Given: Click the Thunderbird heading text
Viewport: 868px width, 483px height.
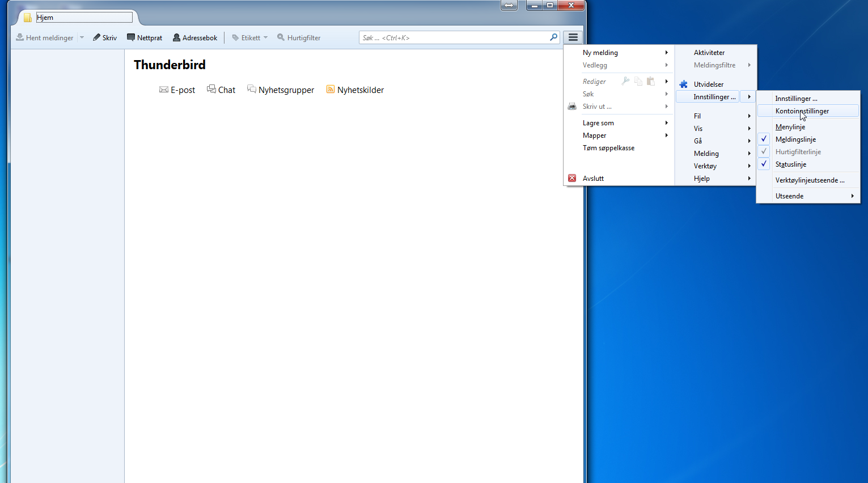Looking at the screenshot, I should point(170,65).
